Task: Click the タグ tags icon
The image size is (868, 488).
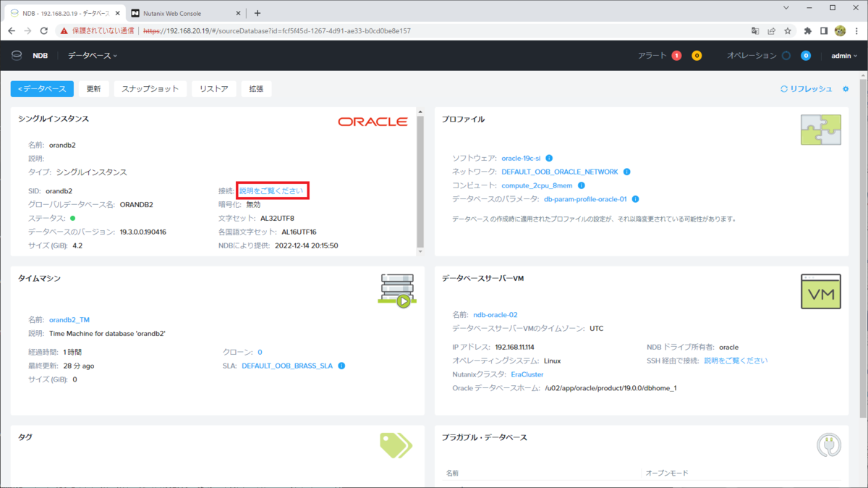Action: click(396, 445)
